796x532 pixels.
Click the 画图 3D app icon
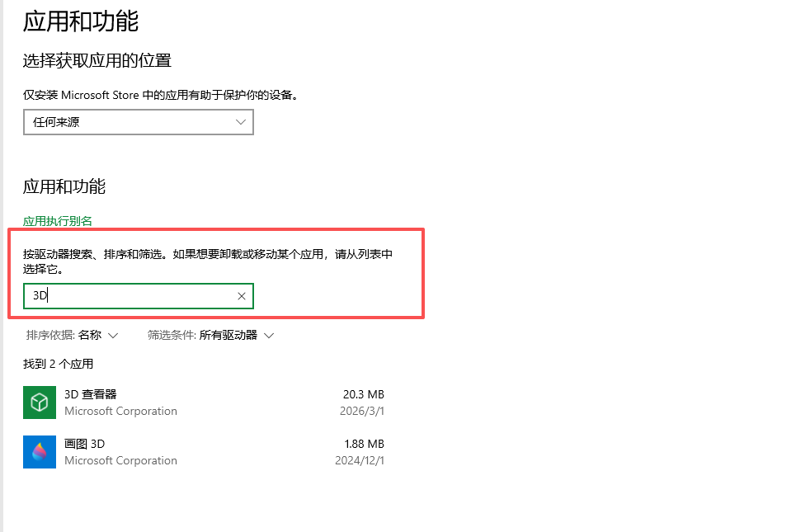click(x=40, y=452)
